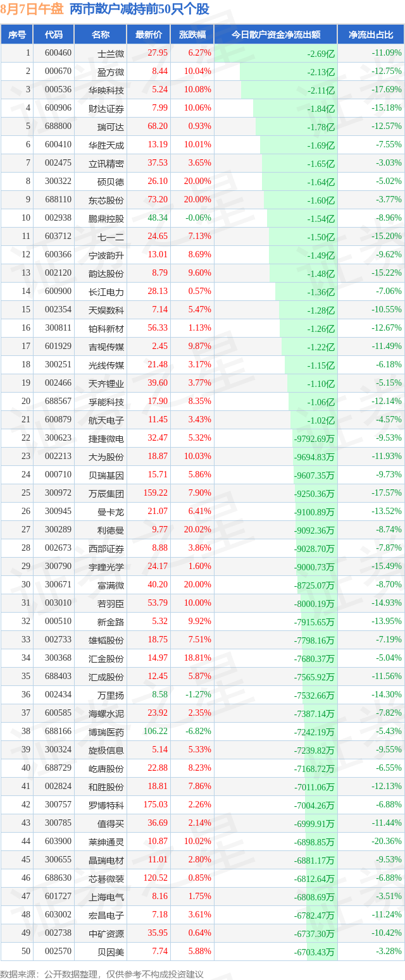Click stock name 长江电力

pos(106,292)
